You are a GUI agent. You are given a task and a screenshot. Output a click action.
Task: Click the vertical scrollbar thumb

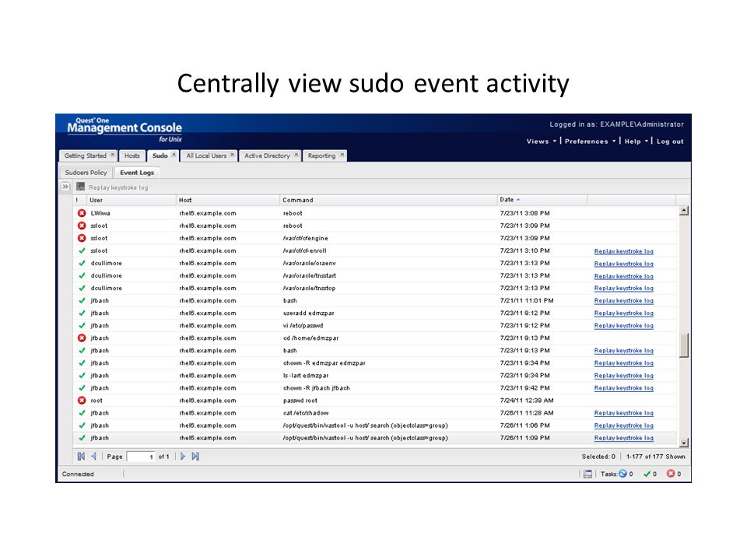(x=684, y=345)
